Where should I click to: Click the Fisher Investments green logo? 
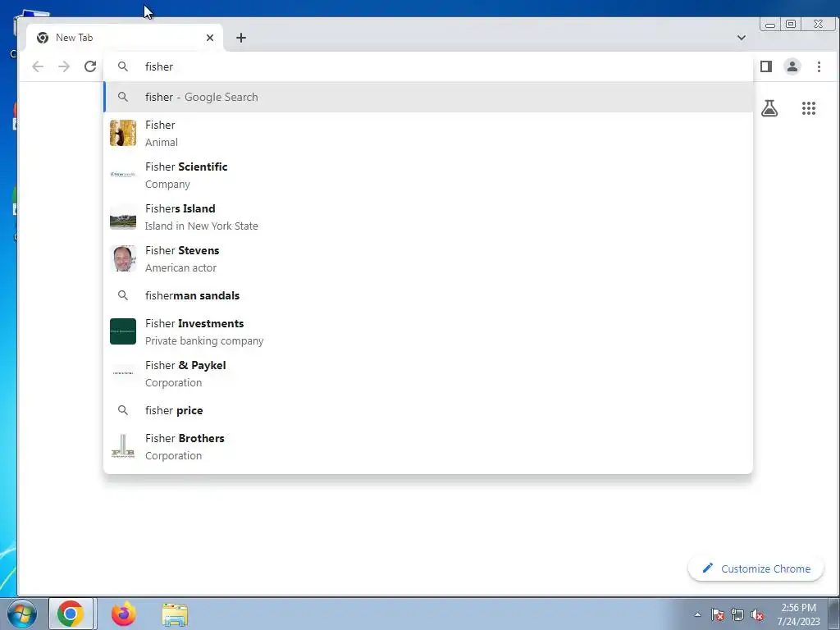pos(123,331)
